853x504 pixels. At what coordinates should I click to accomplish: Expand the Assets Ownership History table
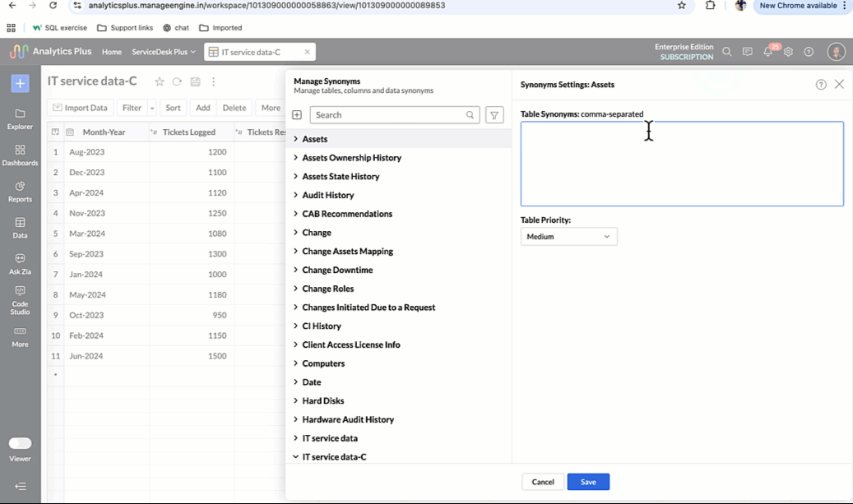coord(296,158)
